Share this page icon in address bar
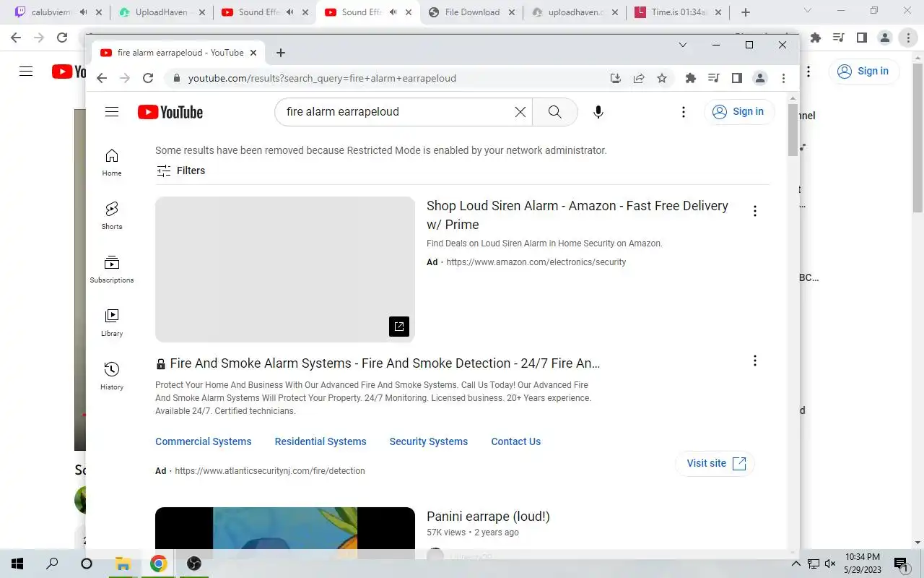This screenshot has width=924, height=578. [639, 78]
